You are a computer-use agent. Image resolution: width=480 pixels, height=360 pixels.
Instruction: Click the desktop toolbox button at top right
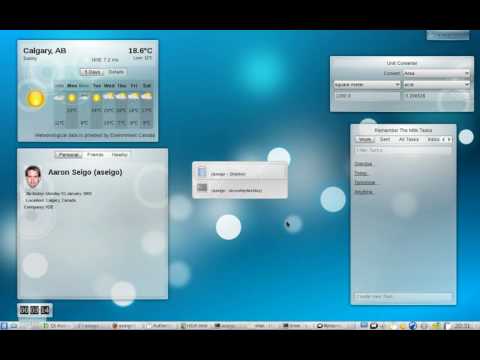(x=448, y=35)
